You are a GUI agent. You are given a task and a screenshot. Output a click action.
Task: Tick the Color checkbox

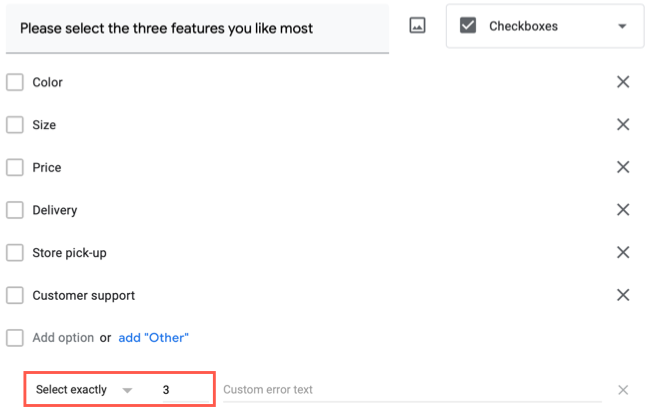15,82
